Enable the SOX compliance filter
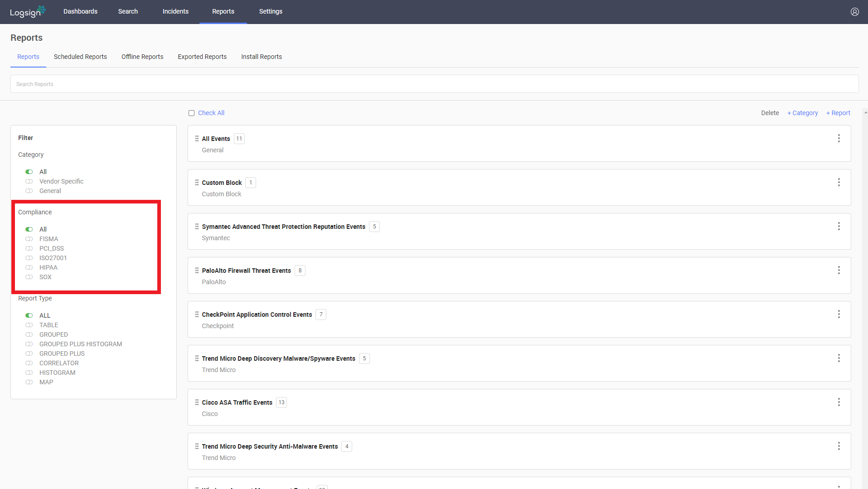868x489 pixels. pos(29,277)
